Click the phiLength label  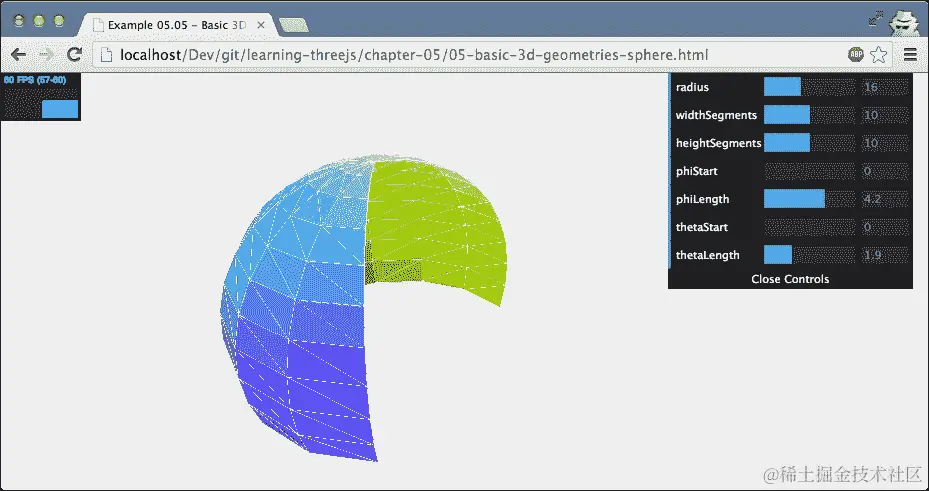pyautogui.click(x=703, y=200)
